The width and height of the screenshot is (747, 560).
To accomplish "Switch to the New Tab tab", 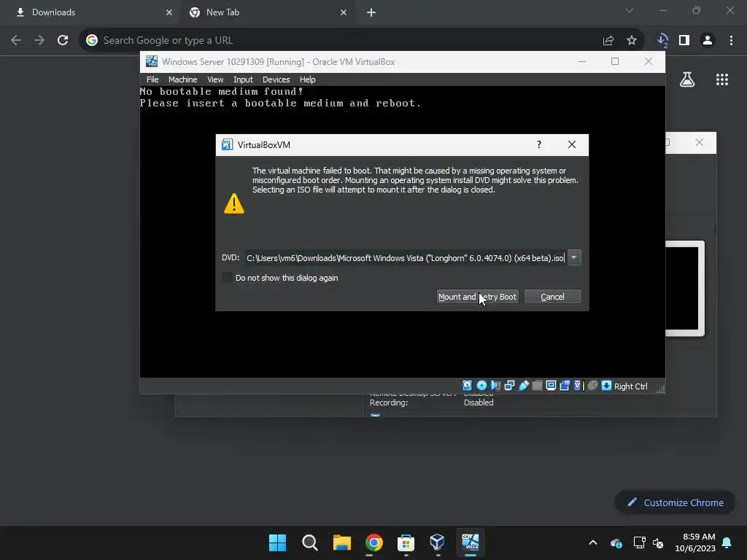I will pyautogui.click(x=267, y=12).
